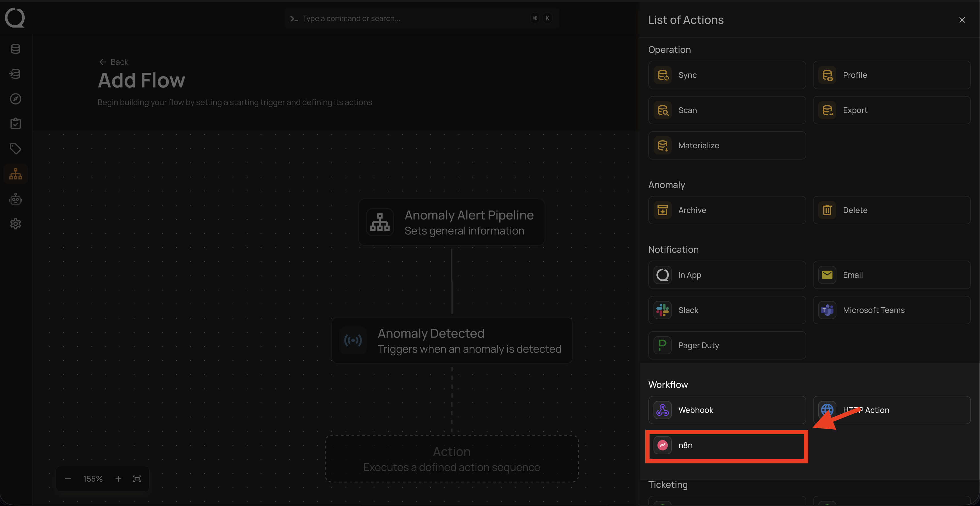Image resolution: width=980 pixels, height=506 pixels.
Task: Open the datastores icon in the sidebar
Action: coord(15,49)
